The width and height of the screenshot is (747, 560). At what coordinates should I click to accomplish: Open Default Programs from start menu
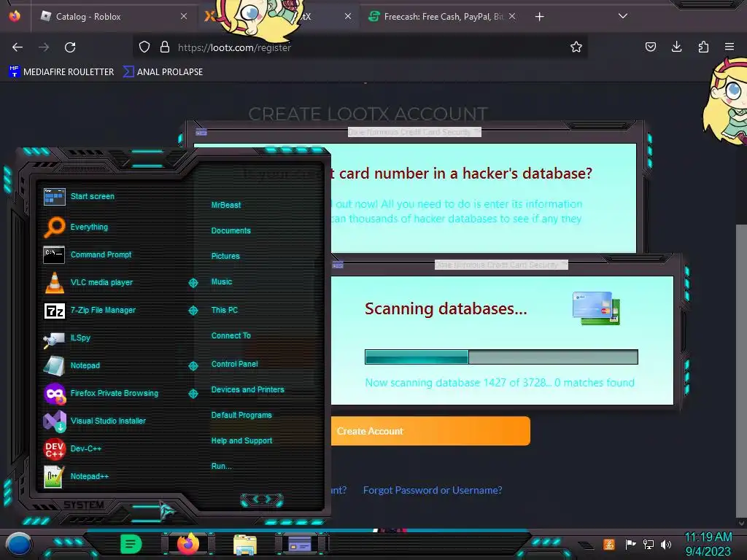click(241, 415)
